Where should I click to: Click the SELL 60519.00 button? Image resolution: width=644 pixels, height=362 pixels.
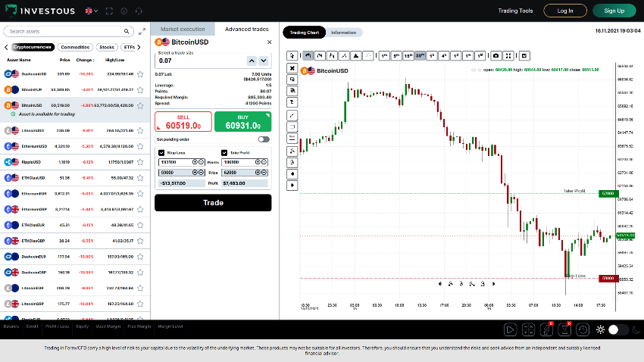[183, 122]
